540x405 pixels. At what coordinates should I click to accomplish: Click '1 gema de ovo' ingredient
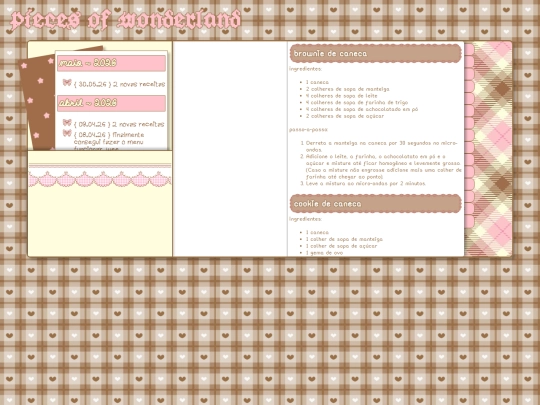coord(324,253)
